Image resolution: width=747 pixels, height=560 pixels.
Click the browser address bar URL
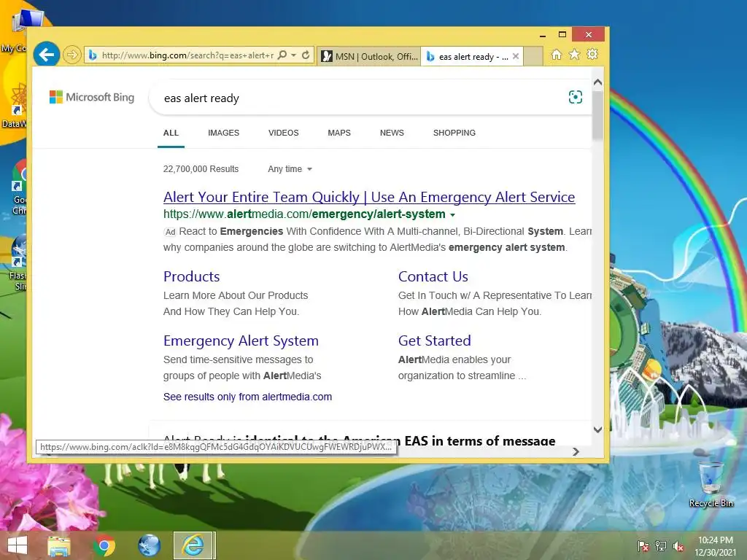(187, 55)
